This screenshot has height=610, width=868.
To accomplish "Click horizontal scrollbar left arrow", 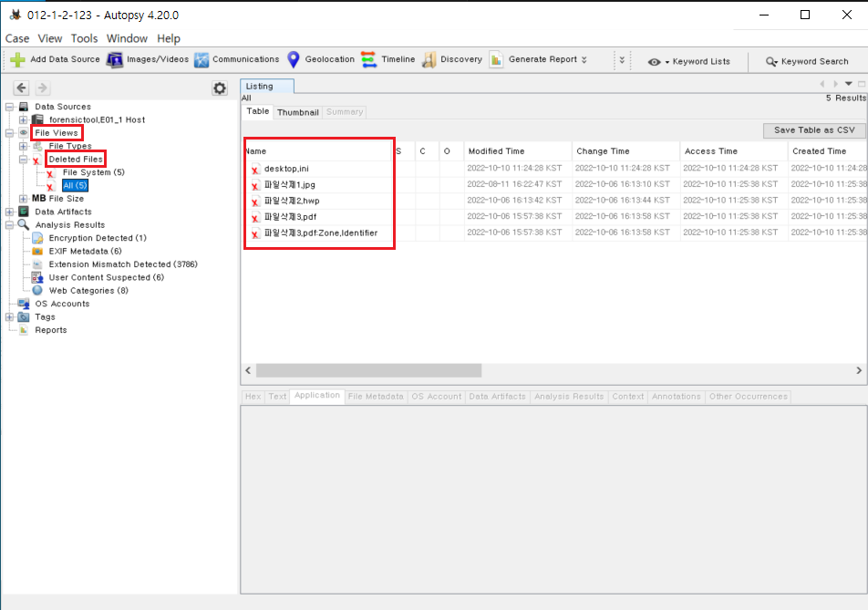I will point(248,370).
